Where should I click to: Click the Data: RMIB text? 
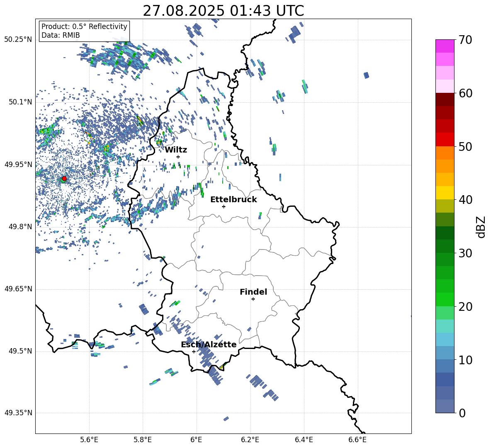tap(61, 35)
